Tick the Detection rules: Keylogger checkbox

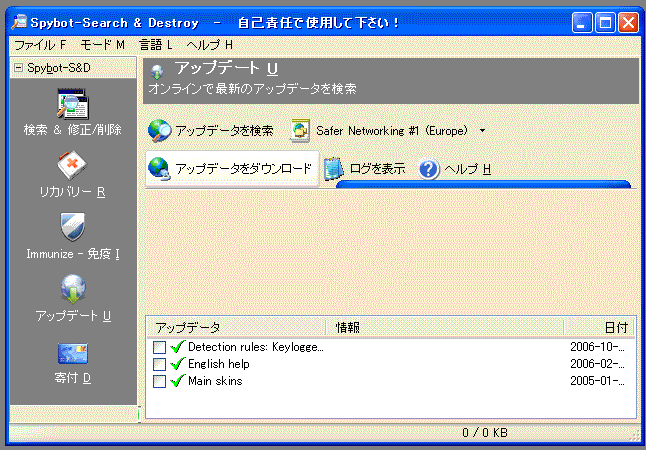pos(159,347)
